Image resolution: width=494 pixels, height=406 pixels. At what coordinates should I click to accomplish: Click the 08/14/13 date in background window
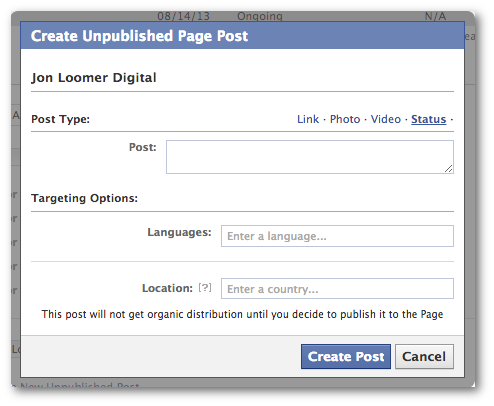[x=183, y=16]
